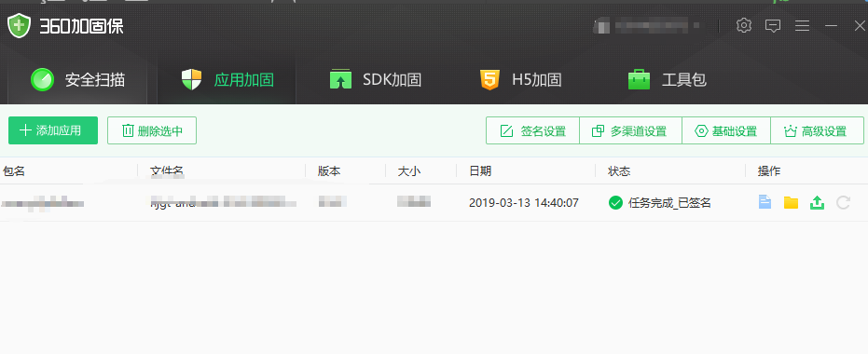Viewport: 868px width, 354px height.
Task: Click the 状态 column header
Action: (x=619, y=170)
